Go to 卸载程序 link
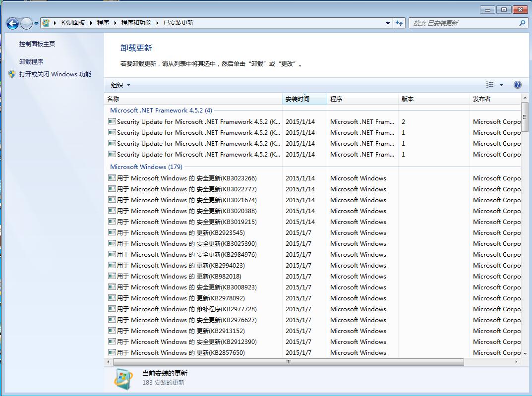This screenshot has width=532, height=396. pyautogui.click(x=31, y=62)
